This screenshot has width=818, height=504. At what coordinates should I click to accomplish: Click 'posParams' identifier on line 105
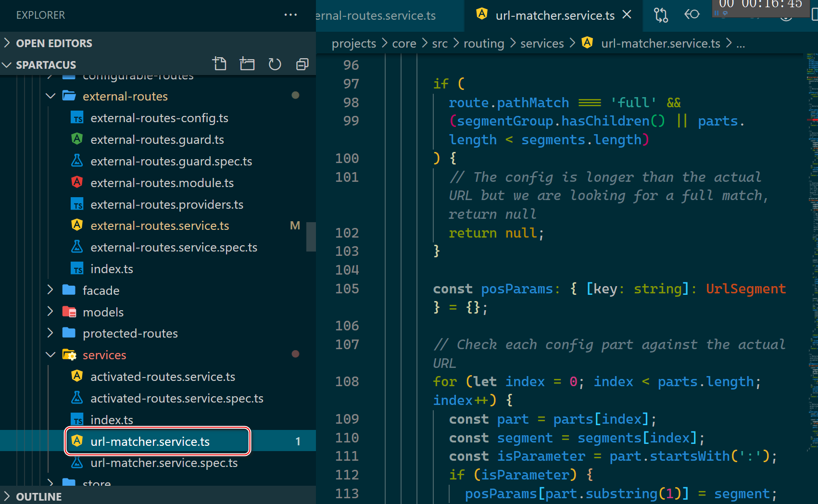pyautogui.click(x=517, y=289)
